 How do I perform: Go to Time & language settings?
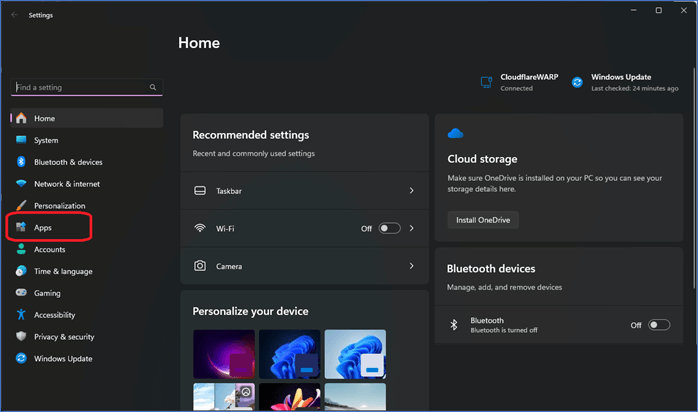[x=62, y=271]
